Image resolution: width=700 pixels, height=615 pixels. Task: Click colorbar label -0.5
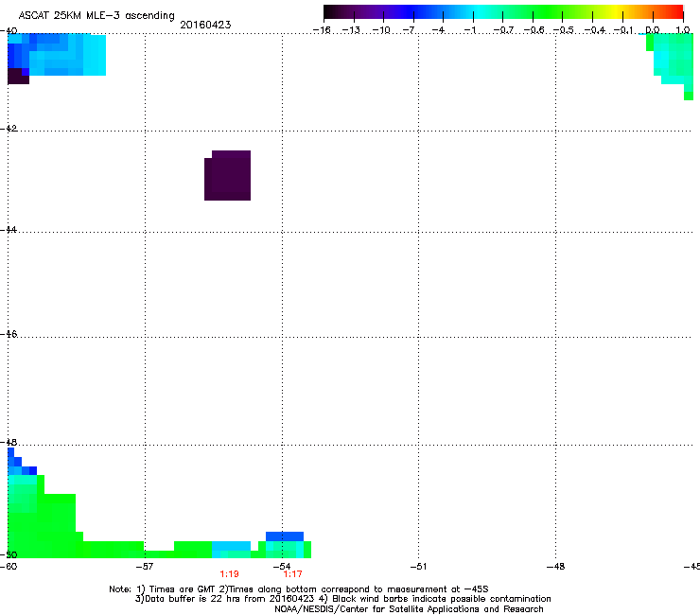point(563,30)
